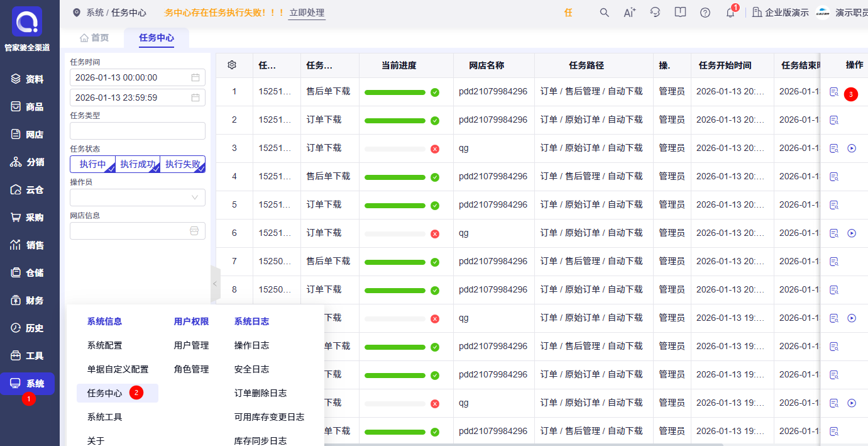Image resolution: width=868 pixels, height=446 pixels.
Task: Open the notification bell
Action: pos(730,13)
